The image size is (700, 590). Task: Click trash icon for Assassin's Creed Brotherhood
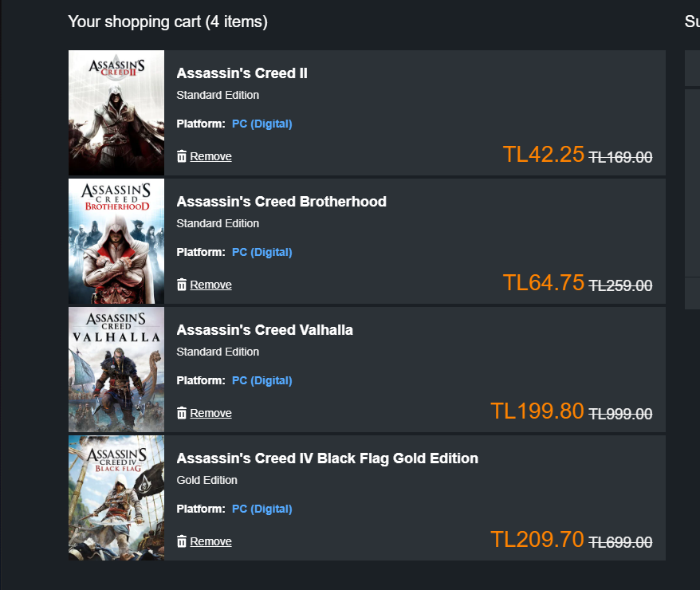[x=182, y=285]
